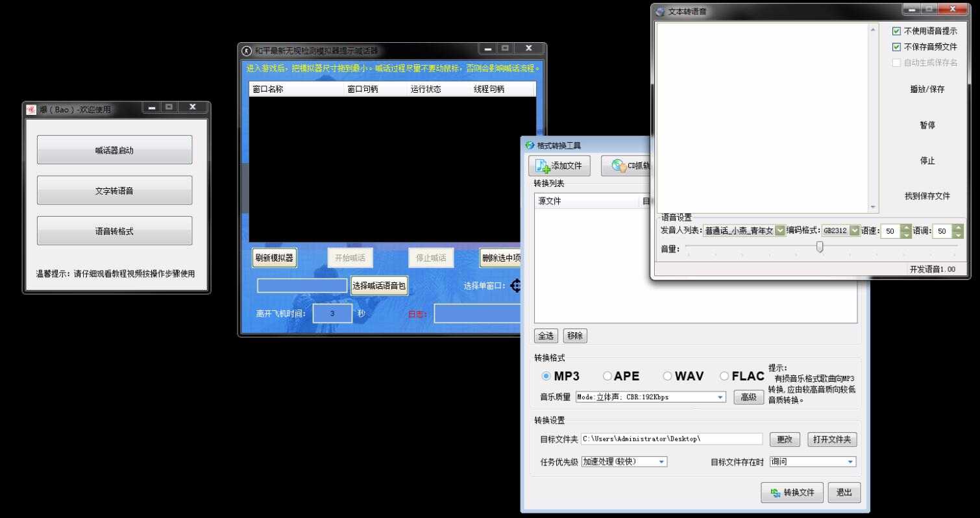The width and height of the screenshot is (980, 518).
Task: Increase 语速 with the up stepper arrow
Action: [906, 227]
